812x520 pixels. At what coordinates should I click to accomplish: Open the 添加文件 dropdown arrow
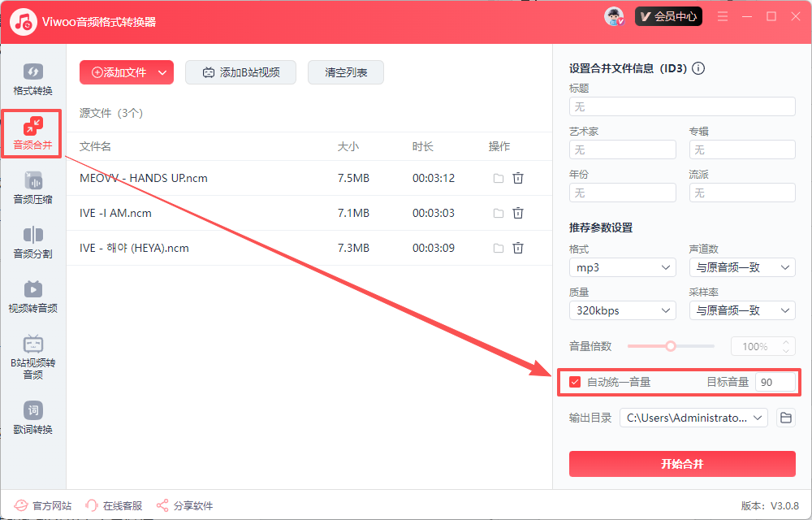coord(162,72)
